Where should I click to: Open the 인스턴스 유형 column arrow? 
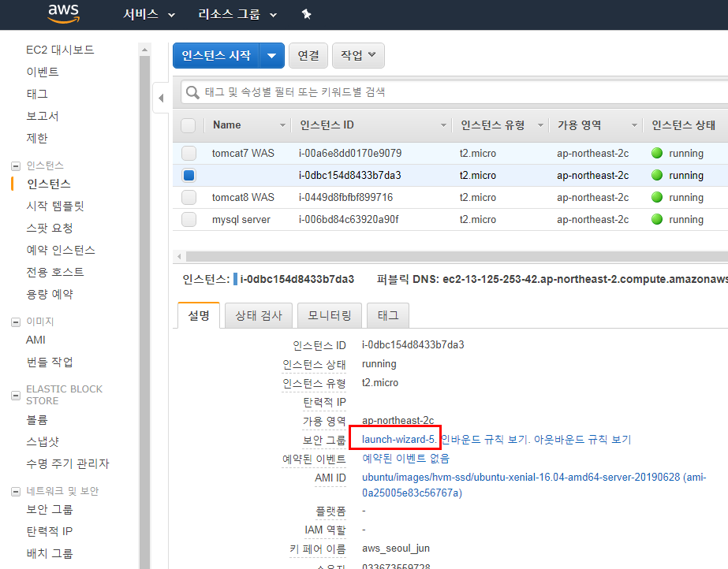pyautogui.click(x=540, y=125)
